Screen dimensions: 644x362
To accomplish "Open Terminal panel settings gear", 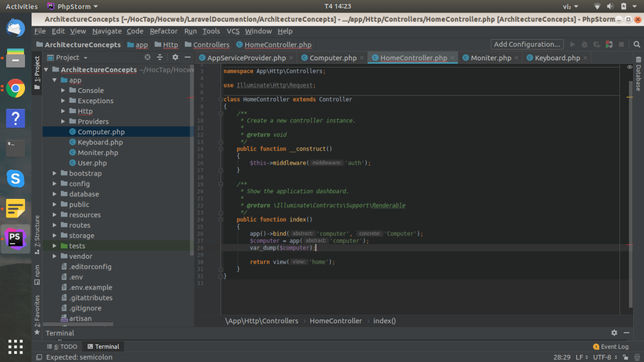I will 614,333.
